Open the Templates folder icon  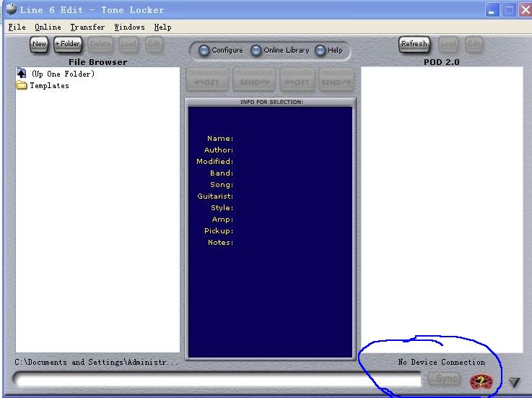22,85
